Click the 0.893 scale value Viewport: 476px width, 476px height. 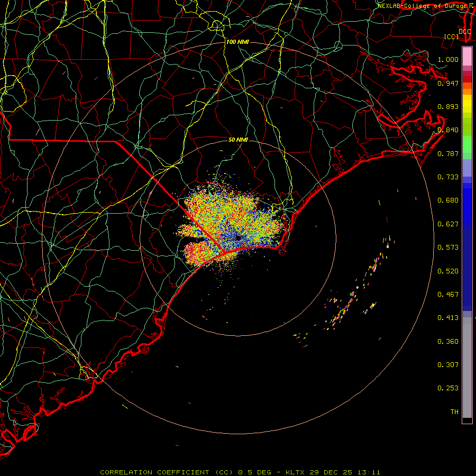click(448, 106)
